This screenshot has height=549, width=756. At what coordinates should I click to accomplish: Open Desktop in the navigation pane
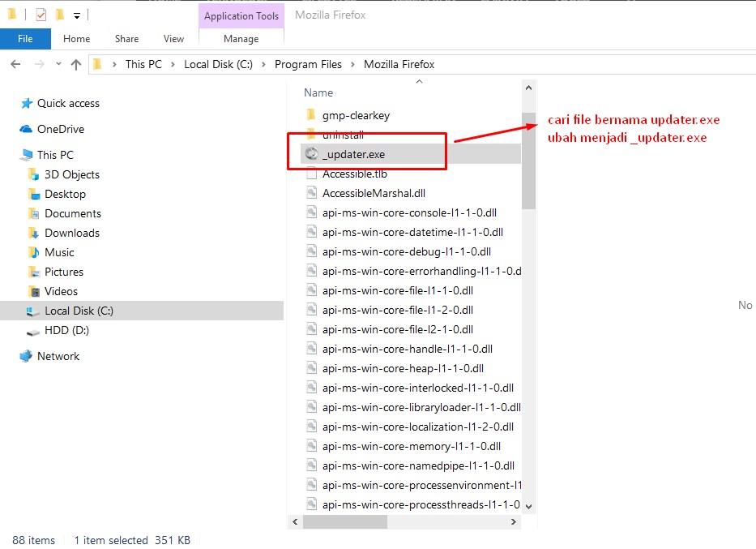(x=65, y=194)
